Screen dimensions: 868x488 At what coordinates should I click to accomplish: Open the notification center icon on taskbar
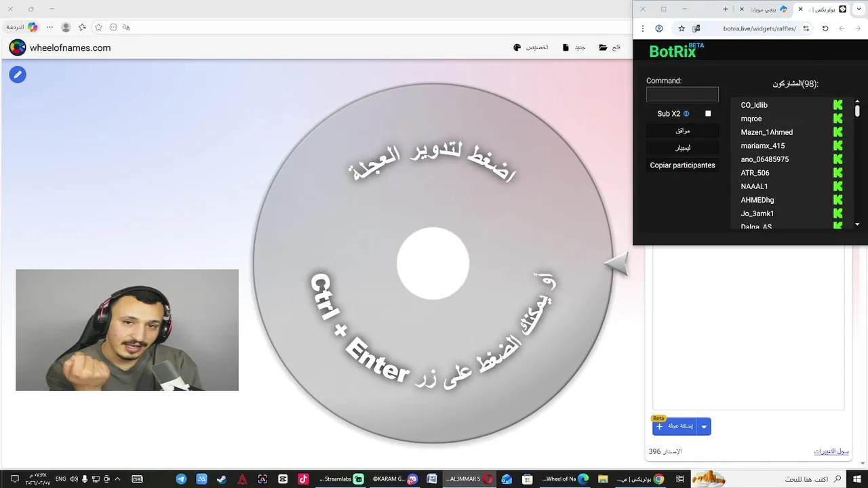15,479
